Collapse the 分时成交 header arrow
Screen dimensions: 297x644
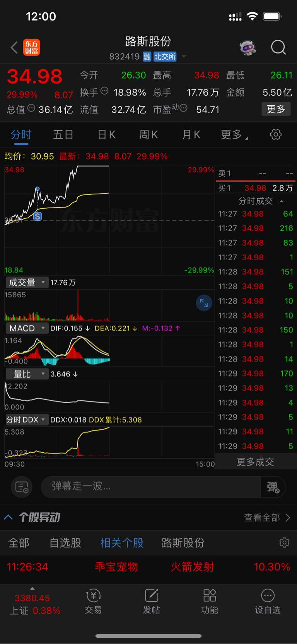click(282, 201)
